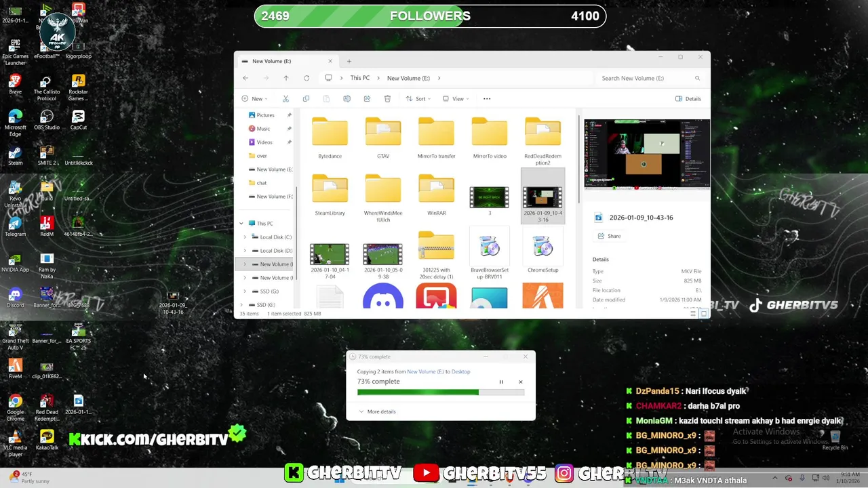Open Steam desktop shortcut
This screenshot has width=868, height=488.
(15, 157)
